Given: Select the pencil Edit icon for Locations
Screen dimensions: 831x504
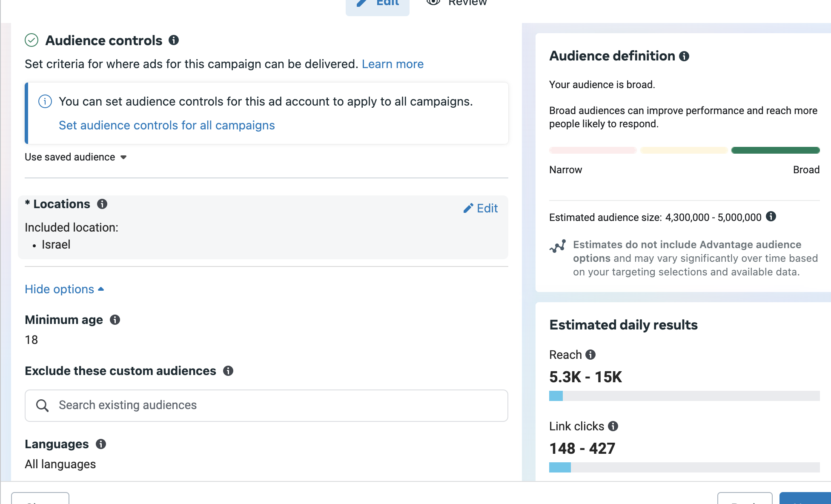Looking at the screenshot, I should pyautogui.click(x=468, y=208).
